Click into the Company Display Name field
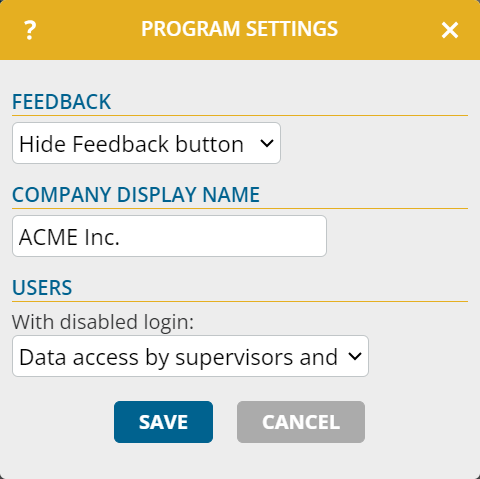Viewport: 480px width, 479px height. (x=169, y=236)
